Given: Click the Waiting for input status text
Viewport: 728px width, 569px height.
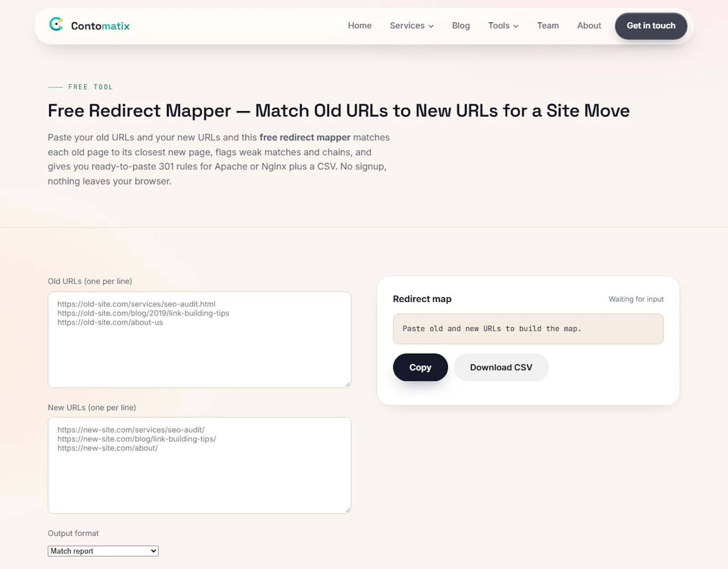Looking at the screenshot, I should (x=636, y=299).
